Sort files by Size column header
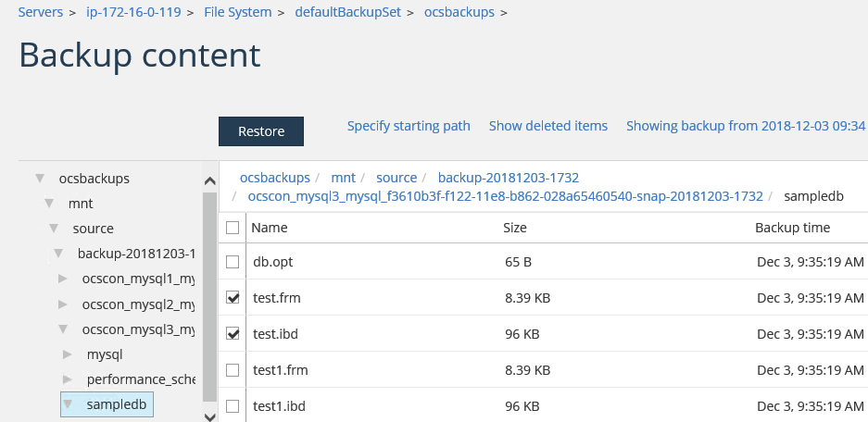868x422 pixels. coord(515,228)
